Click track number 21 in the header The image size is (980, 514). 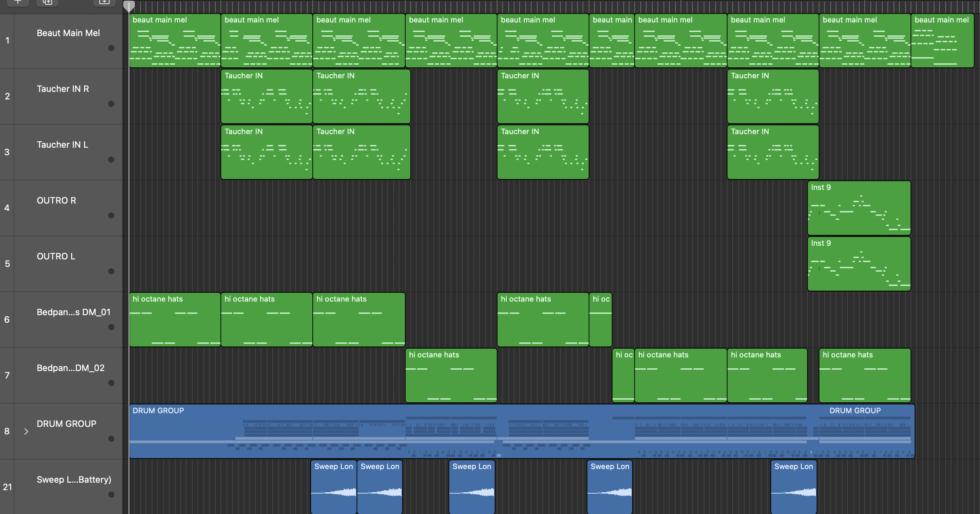click(7, 487)
